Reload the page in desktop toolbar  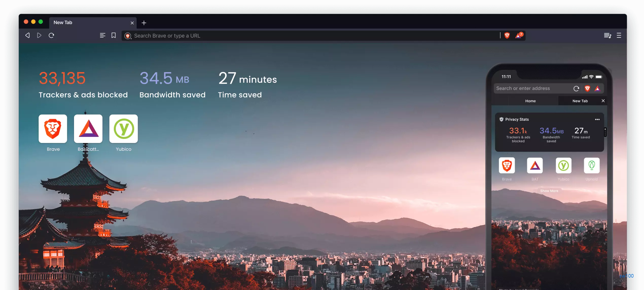pos(51,35)
